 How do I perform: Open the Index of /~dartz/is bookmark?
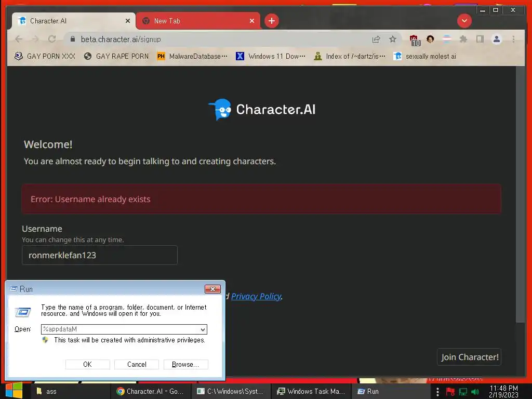(350, 56)
